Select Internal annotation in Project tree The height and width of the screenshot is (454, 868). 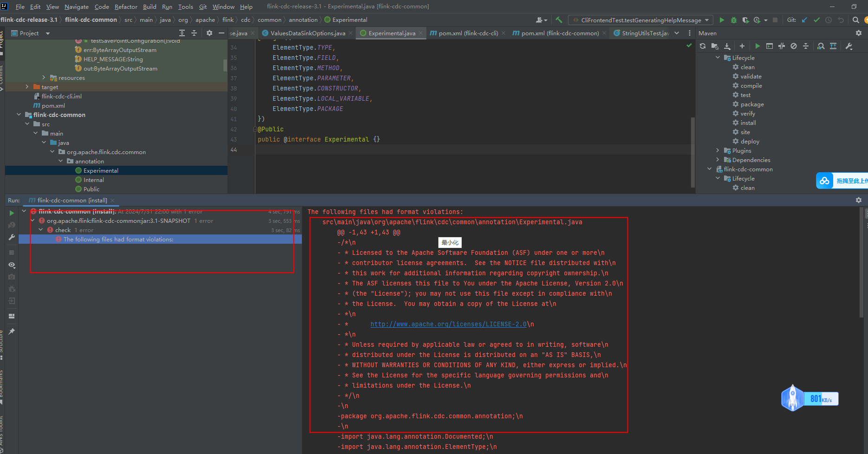click(93, 180)
